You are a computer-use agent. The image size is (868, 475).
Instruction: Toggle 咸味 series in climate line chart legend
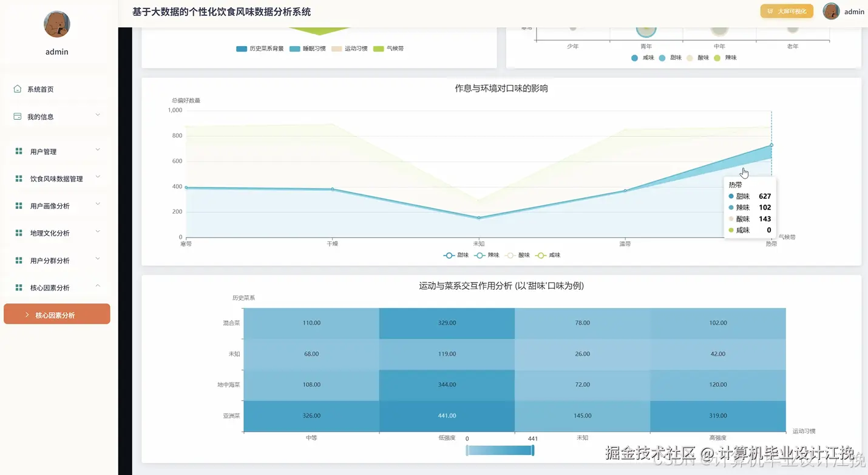[548, 255]
